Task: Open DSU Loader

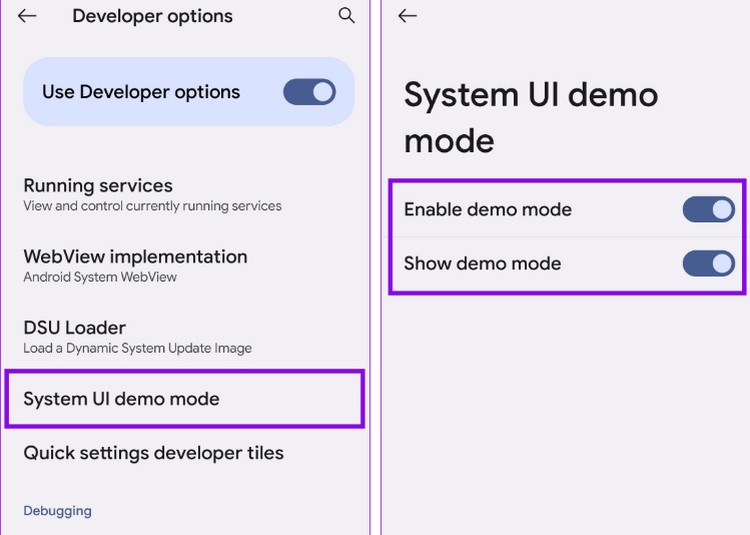Action: [185, 337]
